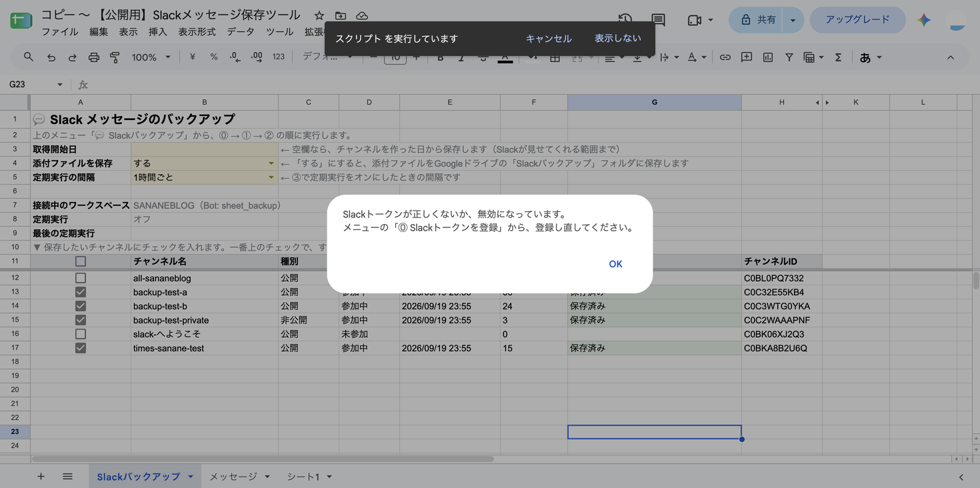The width and height of the screenshot is (980, 488).
Task: Check the slack-へようこそ channel checkbox
Action: pyautogui.click(x=81, y=334)
